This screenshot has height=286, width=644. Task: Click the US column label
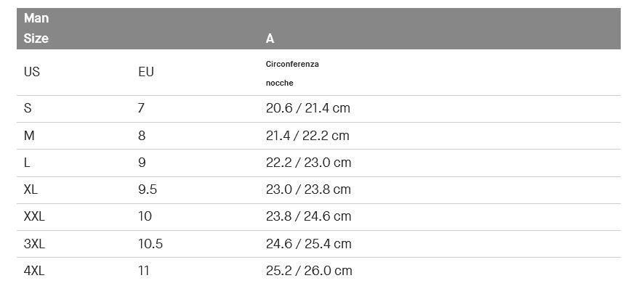pyautogui.click(x=32, y=72)
